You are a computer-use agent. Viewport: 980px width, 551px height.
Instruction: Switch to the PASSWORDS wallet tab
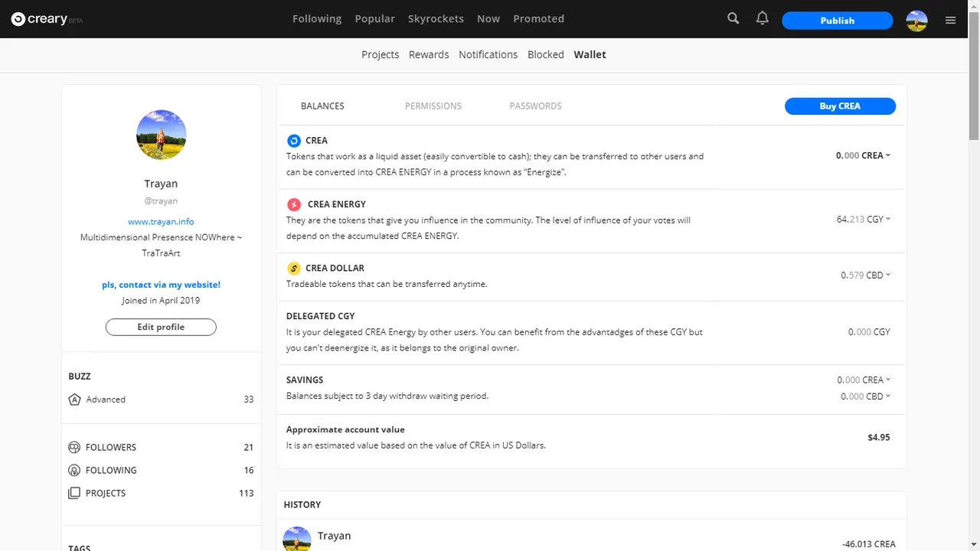pos(536,106)
